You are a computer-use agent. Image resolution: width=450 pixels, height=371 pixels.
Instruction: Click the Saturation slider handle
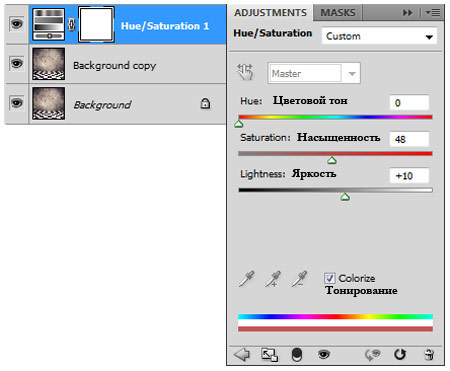[332, 161]
